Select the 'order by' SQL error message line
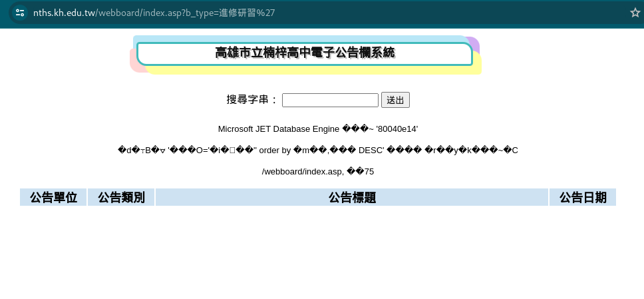 coord(318,150)
